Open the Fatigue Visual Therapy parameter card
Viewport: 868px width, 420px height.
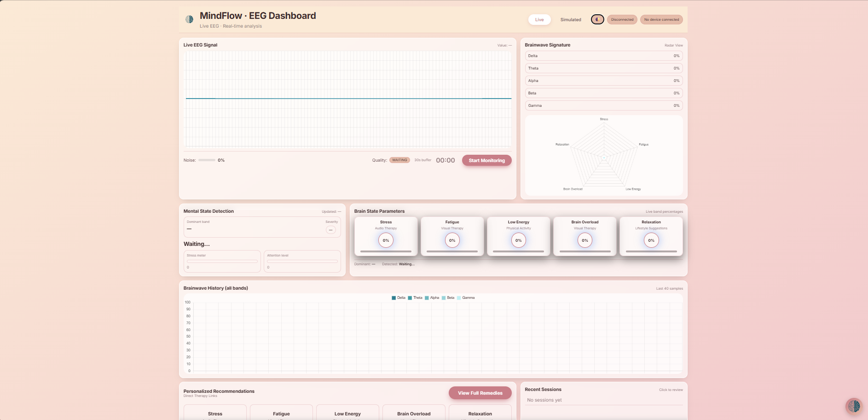[452, 236]
